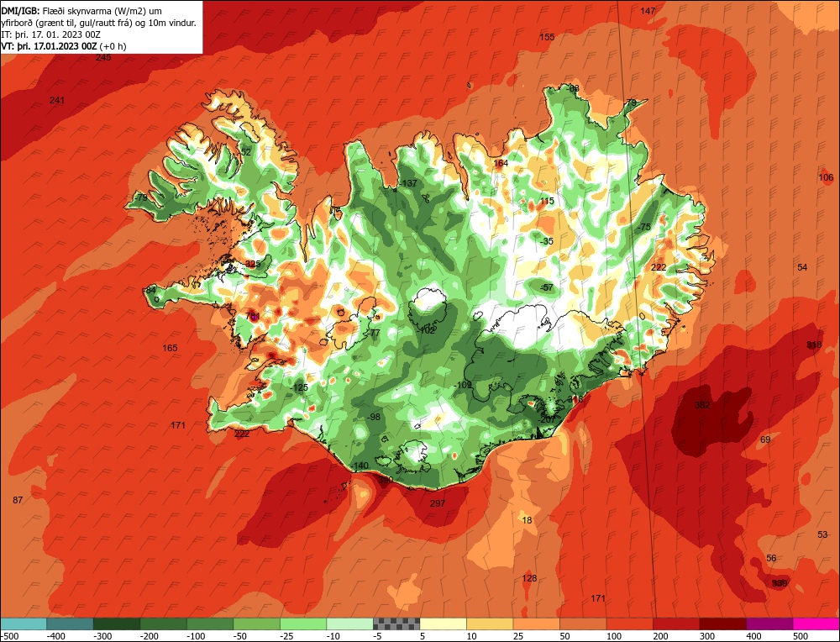Click the legend scale label '-5'
This screenshot has height=642, width=840.
click(x=379, y=636)
